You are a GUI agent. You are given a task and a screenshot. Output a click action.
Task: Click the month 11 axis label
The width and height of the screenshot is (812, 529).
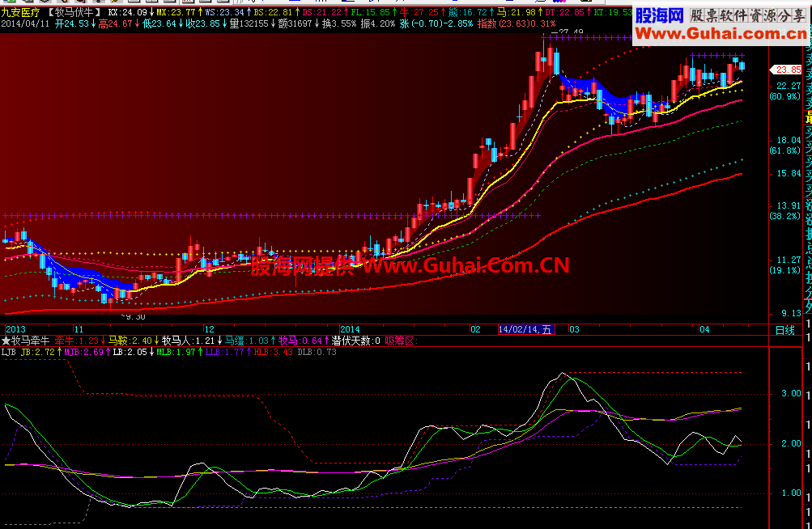pyautogui.click(x=79, y=330)
